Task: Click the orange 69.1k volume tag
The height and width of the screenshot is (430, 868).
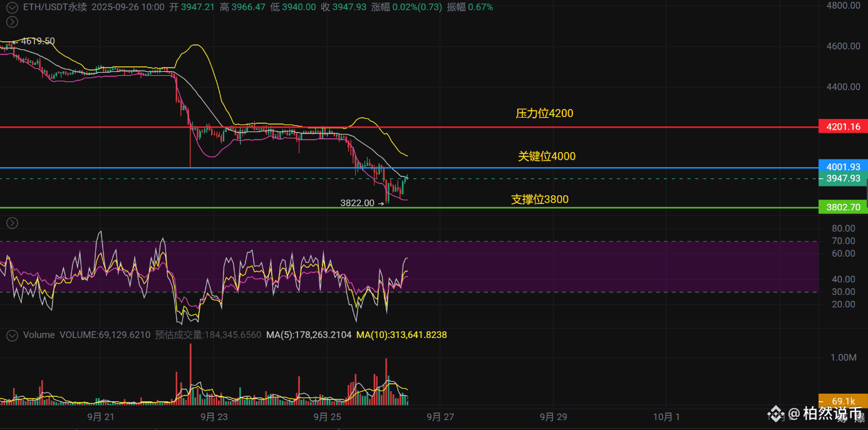Action: 843,401
